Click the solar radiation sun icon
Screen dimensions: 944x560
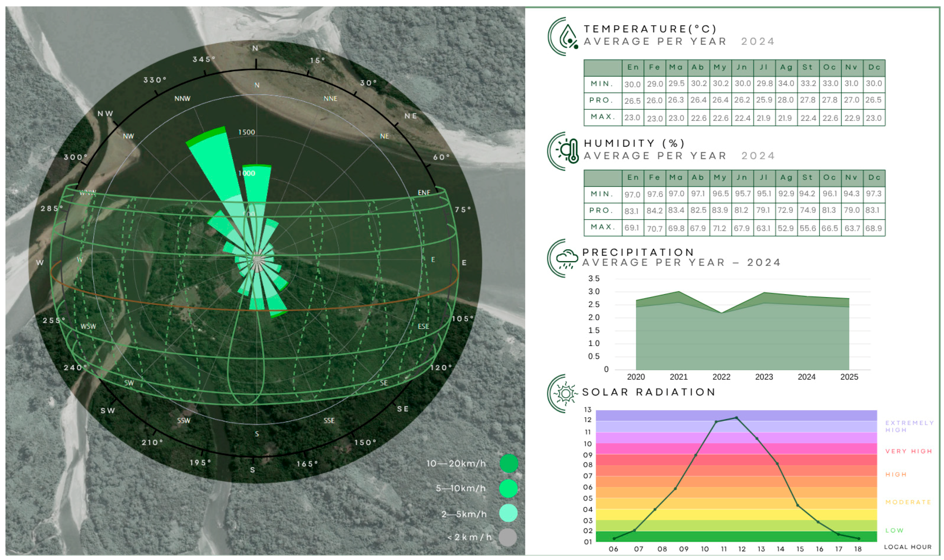click(x=565, y=394)
